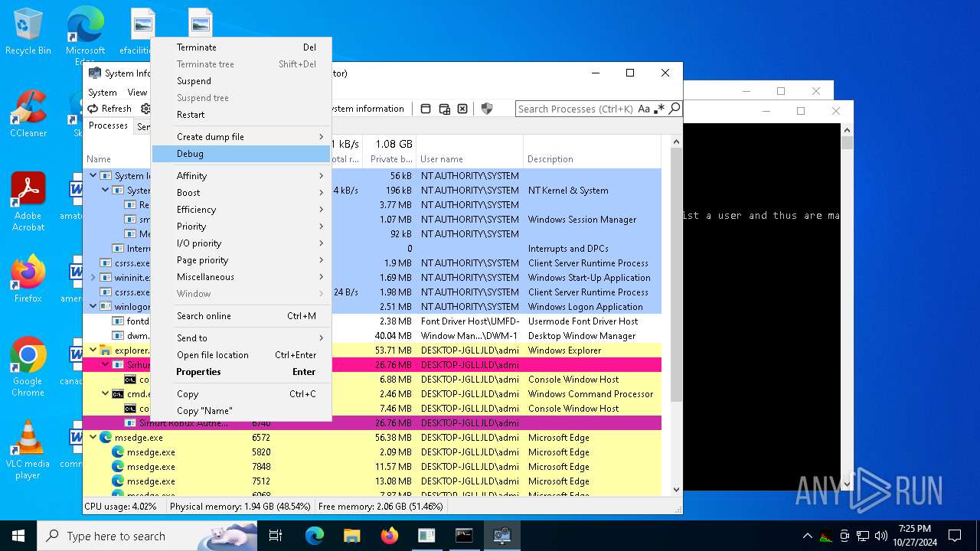Screen dimensions: 980x551
Task: Choose Terminate from the context menu
Action: [241, 47]
